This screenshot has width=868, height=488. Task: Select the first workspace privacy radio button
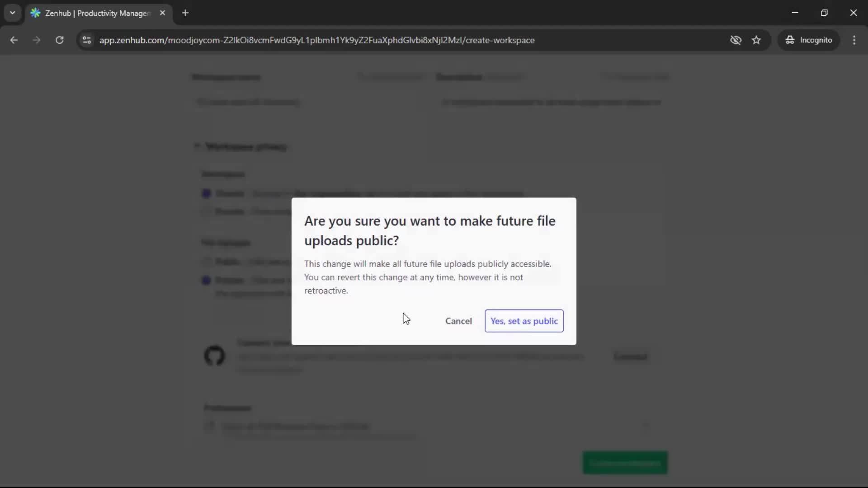point(206,193)
